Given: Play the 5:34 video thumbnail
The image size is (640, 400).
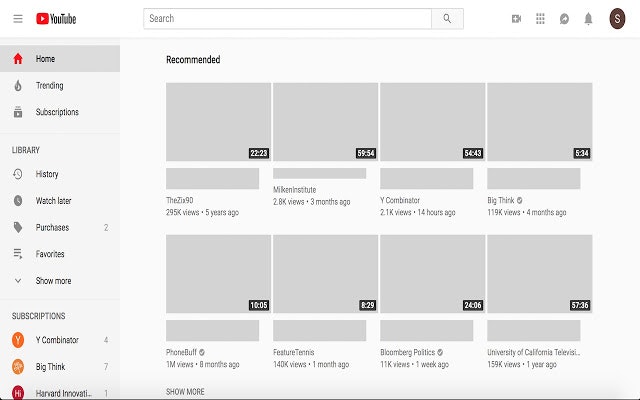Looking at the screenshot, I should point(540,122).
